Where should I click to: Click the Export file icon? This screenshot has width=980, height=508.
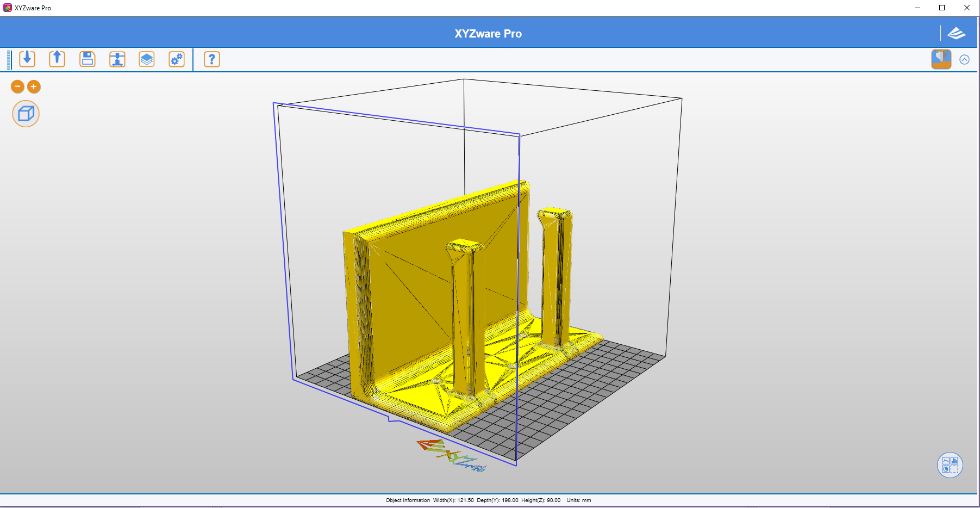[x=57, y=59]
